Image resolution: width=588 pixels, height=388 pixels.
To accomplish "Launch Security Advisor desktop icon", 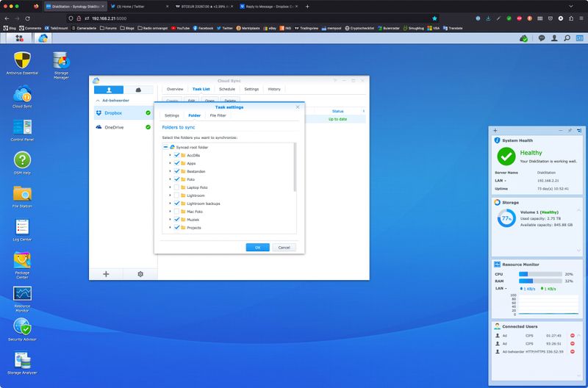I will (x=22, y=326).
